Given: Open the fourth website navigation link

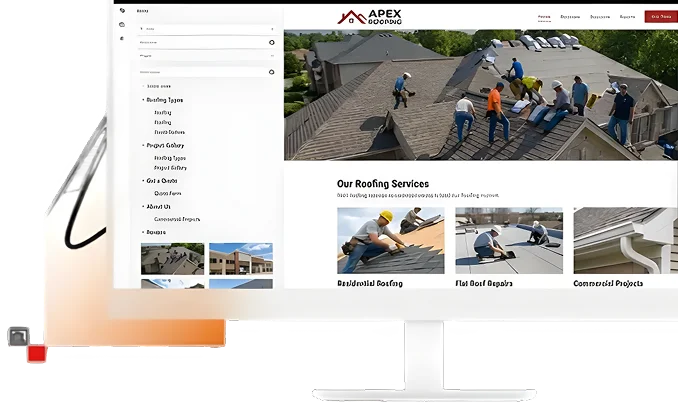Looking at the screenshot, I should [x=627, y=17].
